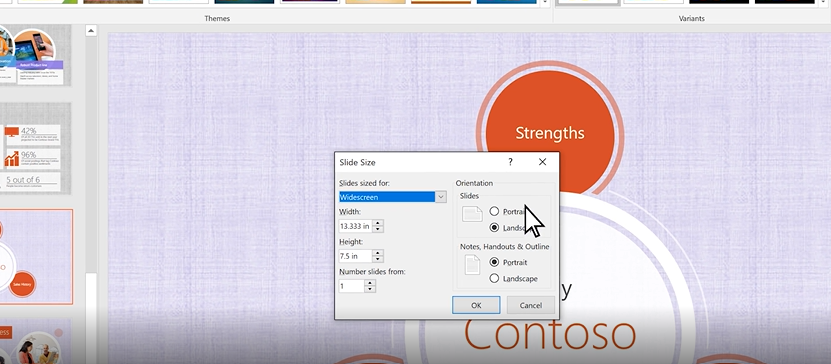Select Landscape orientation for Slides
Viewport: 831px width, 364px height.
pos(494,228)
